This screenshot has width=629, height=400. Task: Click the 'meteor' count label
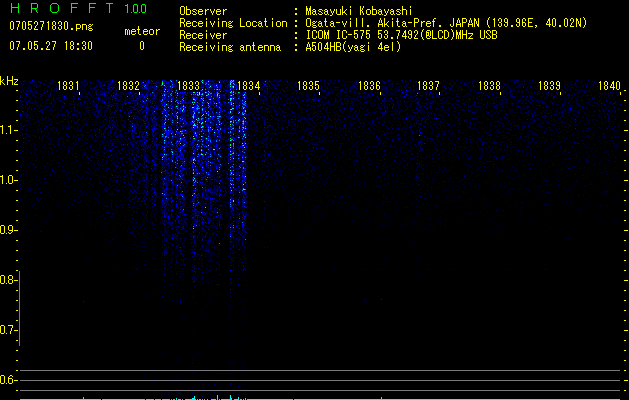tap(142, 31)
